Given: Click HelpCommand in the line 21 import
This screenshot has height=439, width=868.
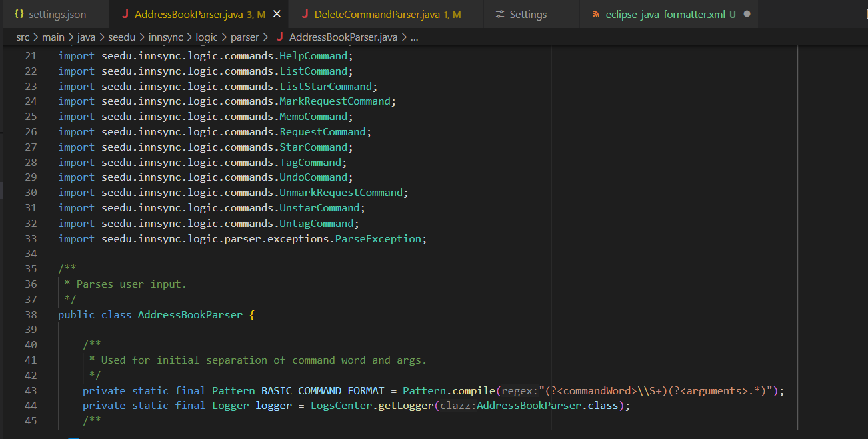Looking at the screenshot, I should tap(313, 56).
